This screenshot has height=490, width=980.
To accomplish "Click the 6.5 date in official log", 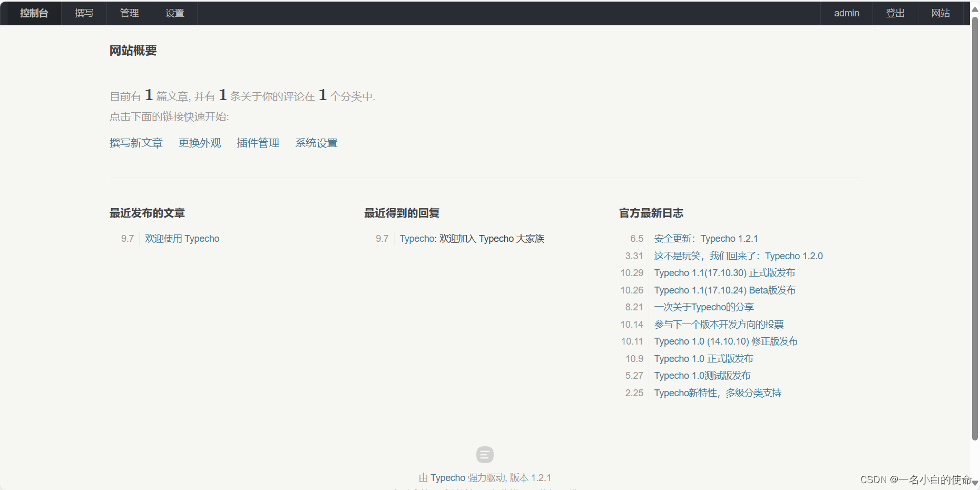I will [636, 239].
